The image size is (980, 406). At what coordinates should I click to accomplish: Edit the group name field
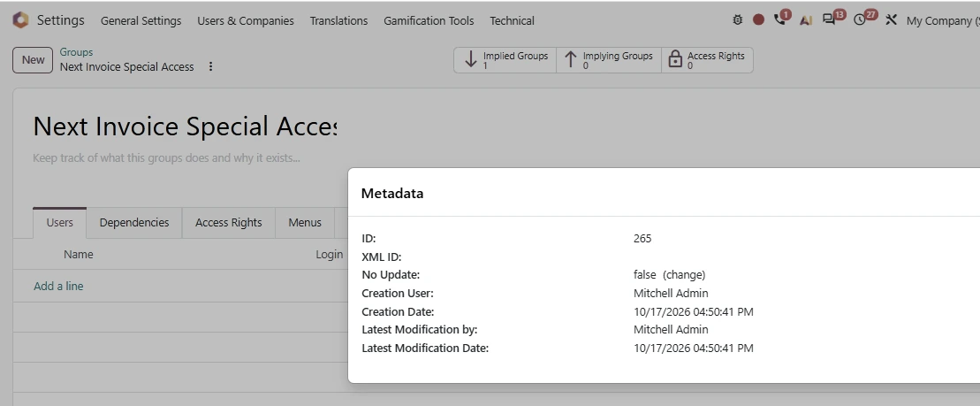point(185,126)
